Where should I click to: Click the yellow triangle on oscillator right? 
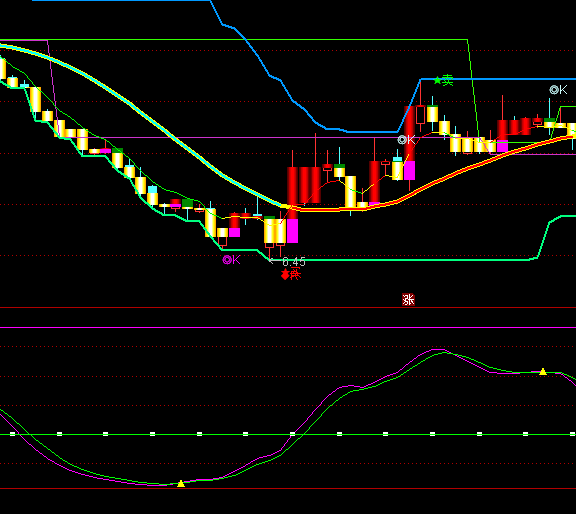[543, 371]
